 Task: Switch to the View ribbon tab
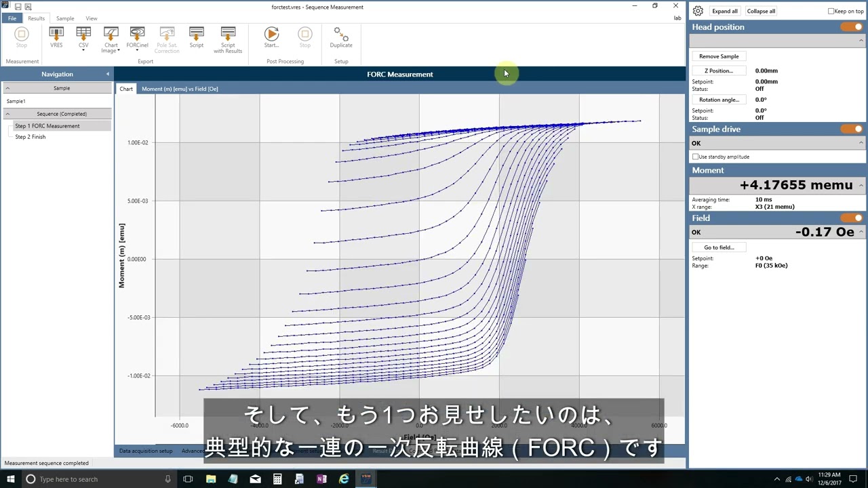pos(92,18)
